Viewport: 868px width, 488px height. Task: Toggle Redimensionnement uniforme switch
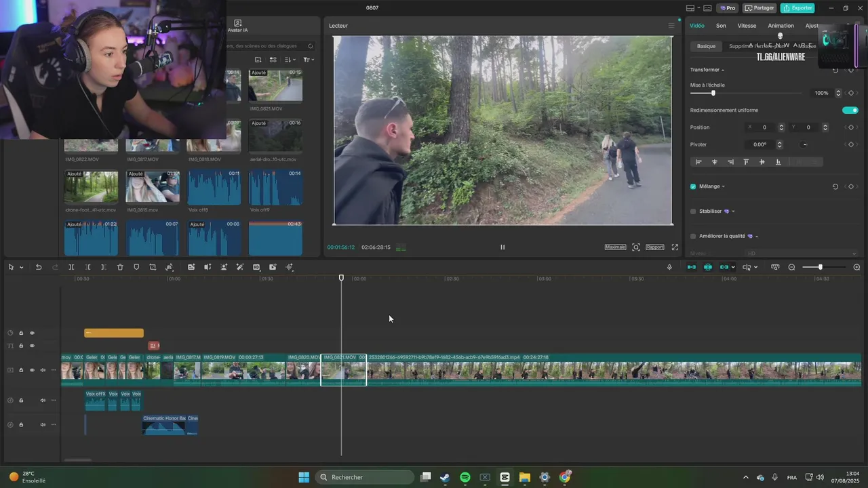pos(850,110)
